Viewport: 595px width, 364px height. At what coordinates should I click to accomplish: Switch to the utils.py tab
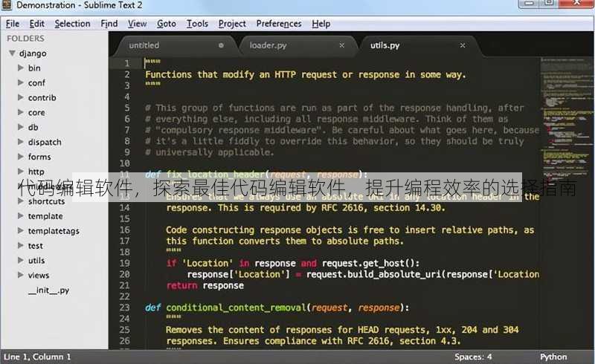point(418,45)
